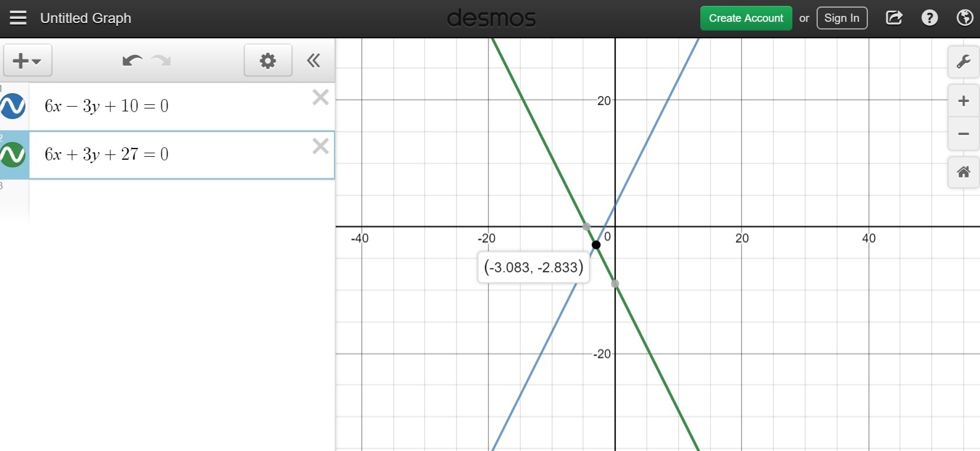Viewport: 980px width, 451px height.
Task: Click the Create Account button
Action: (746, 18)
